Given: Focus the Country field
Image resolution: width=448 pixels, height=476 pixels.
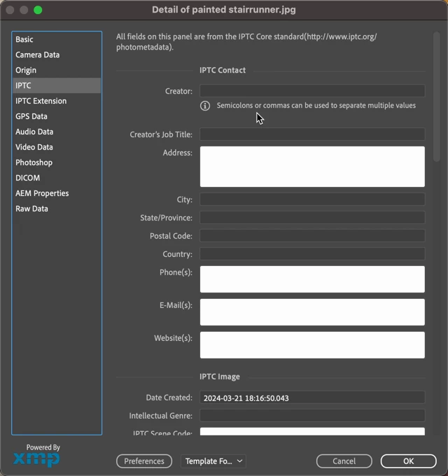Looking at the screenshot, I should 312,254.
